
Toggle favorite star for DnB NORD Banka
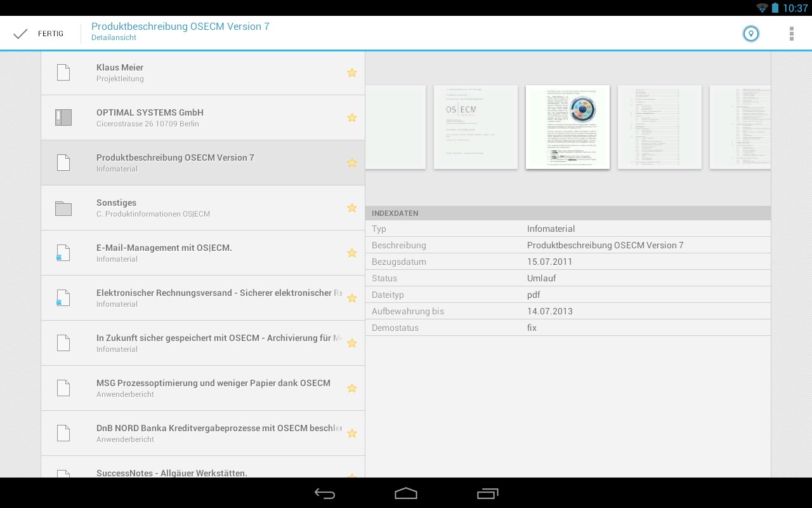[x=352, y=434]
